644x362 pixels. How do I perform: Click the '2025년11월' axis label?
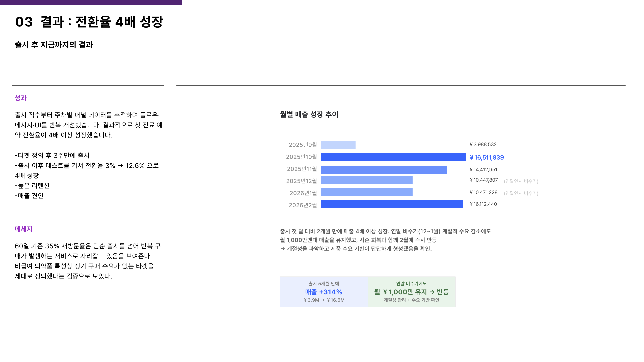302,169
